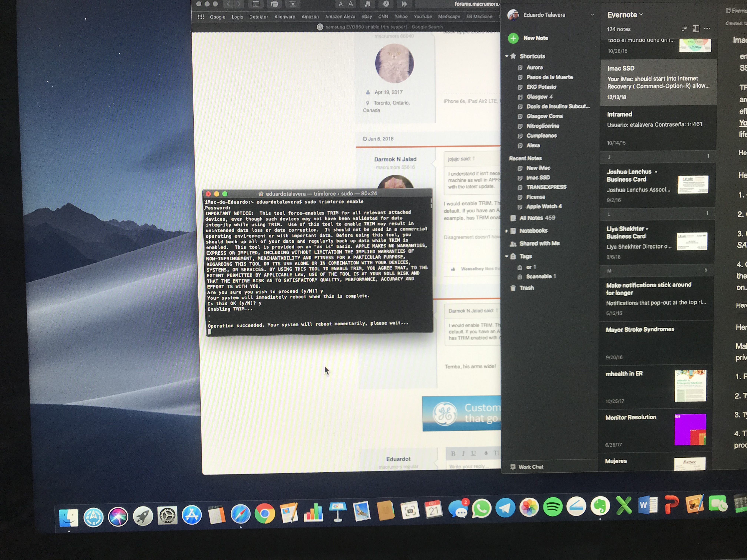Open CNN bookmark in favorites bar
This screenshot has height=560, width=747.
[383, 16]
